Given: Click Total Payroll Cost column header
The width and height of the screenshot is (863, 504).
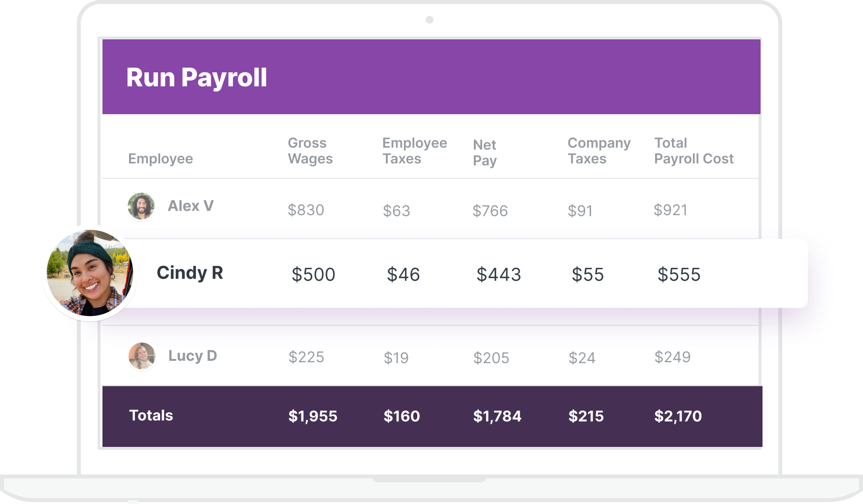Looking at the screenshot, I should 694,151.
